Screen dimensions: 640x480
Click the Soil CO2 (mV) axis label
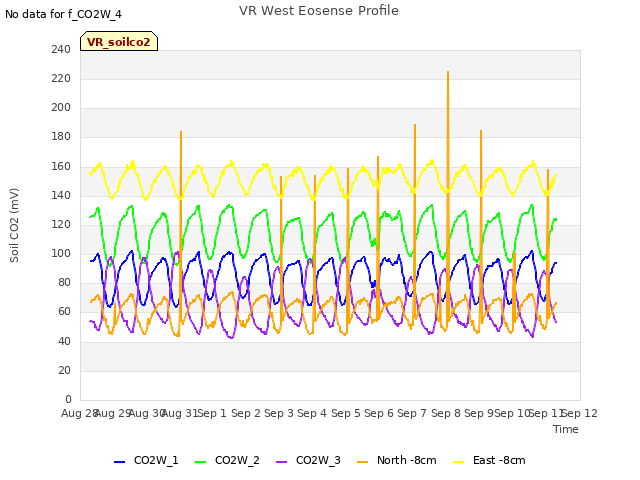14,225
